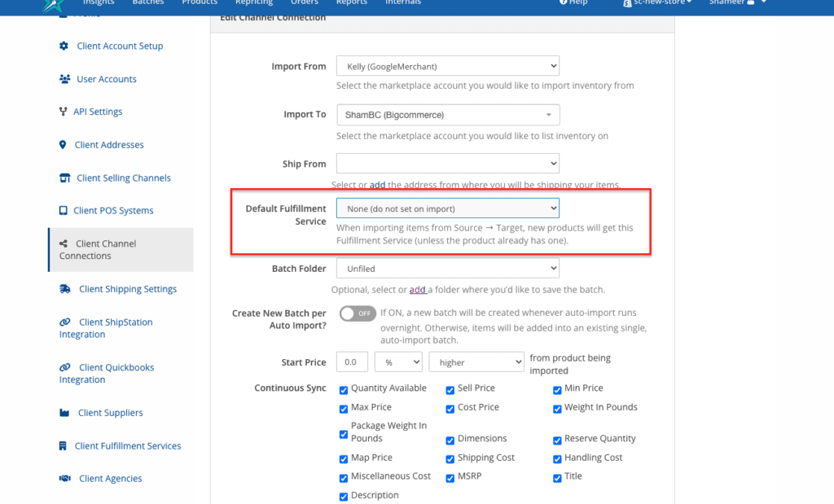This screenshot has height=504, width=834.
Task: Uncheck the Quantity Available checkbox
Action: [344, 389]
